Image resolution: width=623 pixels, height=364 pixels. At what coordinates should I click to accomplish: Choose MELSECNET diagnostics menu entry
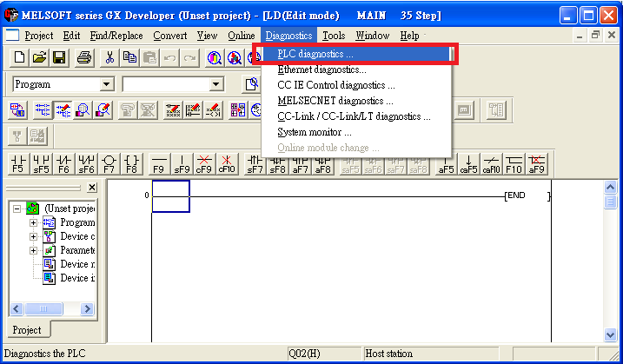coord(356,101)
